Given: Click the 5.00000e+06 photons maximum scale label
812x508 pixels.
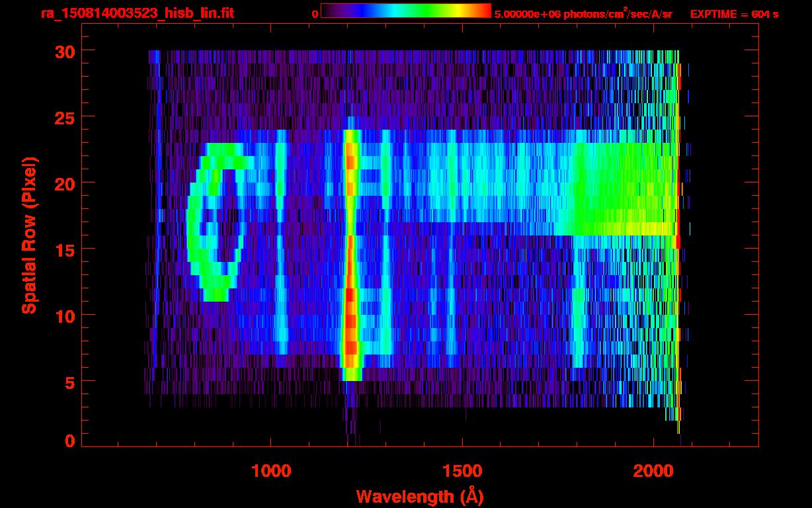Looking at the screenshot, I should coord(583,14).
